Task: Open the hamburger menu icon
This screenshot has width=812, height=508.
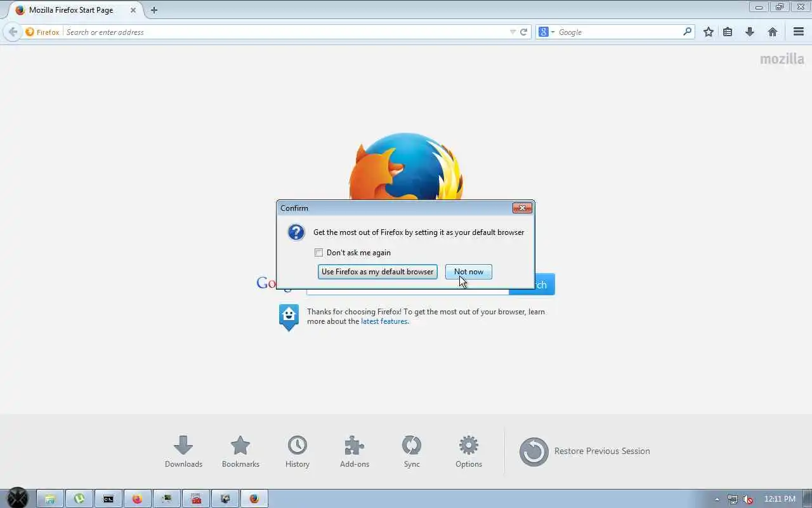Action: tap(799, 32)
